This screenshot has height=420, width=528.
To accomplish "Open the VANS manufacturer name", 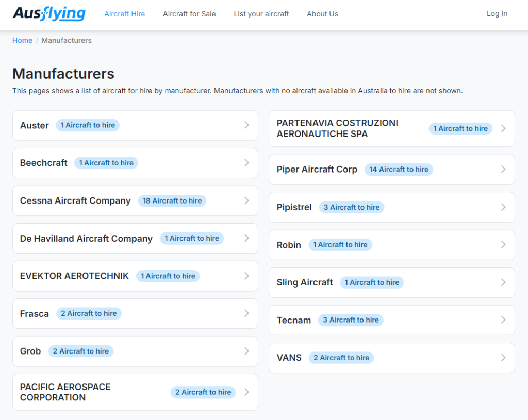I will coord(289,358).
